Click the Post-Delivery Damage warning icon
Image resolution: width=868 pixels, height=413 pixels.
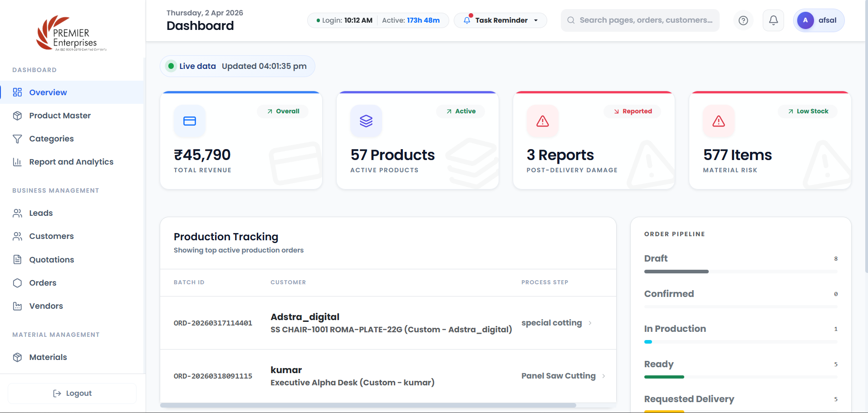coord(543,121)
